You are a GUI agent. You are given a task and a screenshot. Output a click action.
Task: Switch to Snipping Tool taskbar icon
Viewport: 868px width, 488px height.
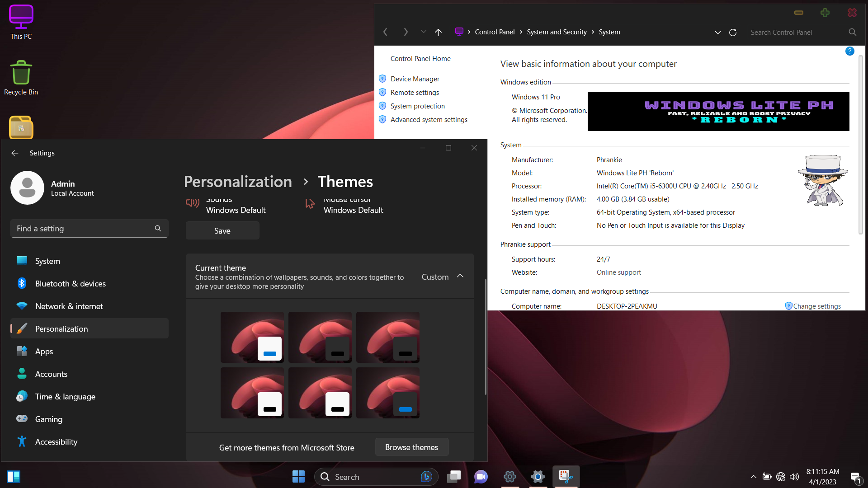(x=566, y=477)
